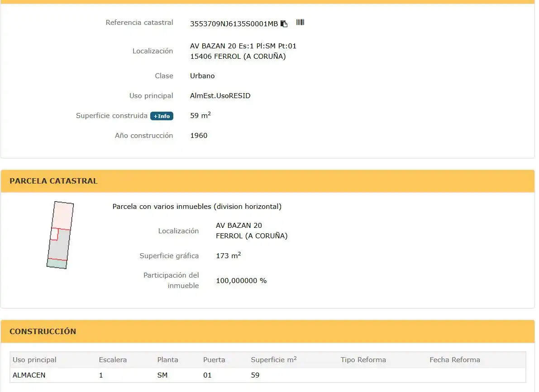Click the Fecha Reforma column header
The height and width of the screenshot is (392, 539).
click(x=455, y=360)
